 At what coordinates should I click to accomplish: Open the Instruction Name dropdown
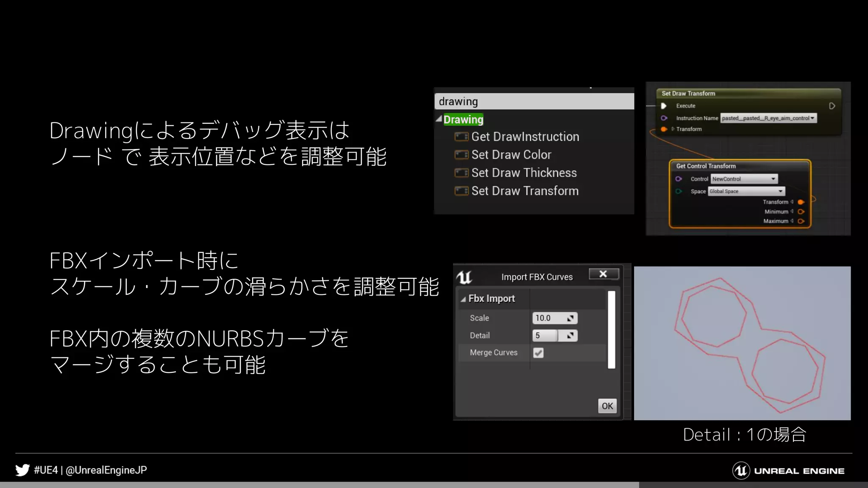[768, 118]
